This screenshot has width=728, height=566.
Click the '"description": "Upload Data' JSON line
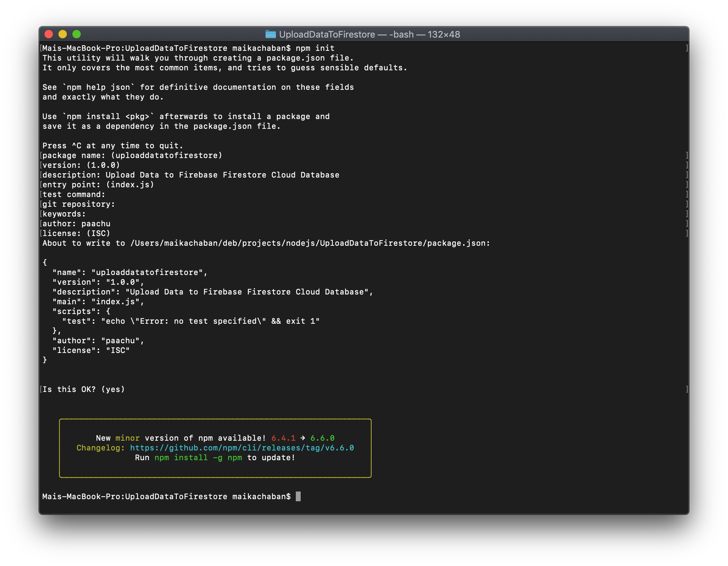pyautogui.click(x=213, y=292)
